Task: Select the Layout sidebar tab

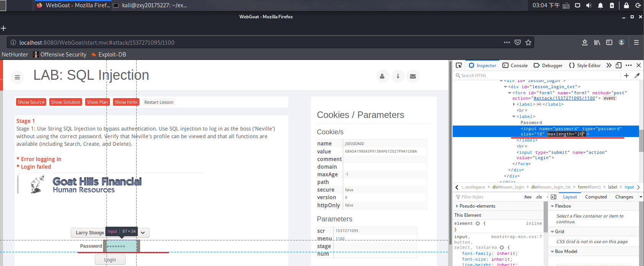Action: tap(570, 197)
